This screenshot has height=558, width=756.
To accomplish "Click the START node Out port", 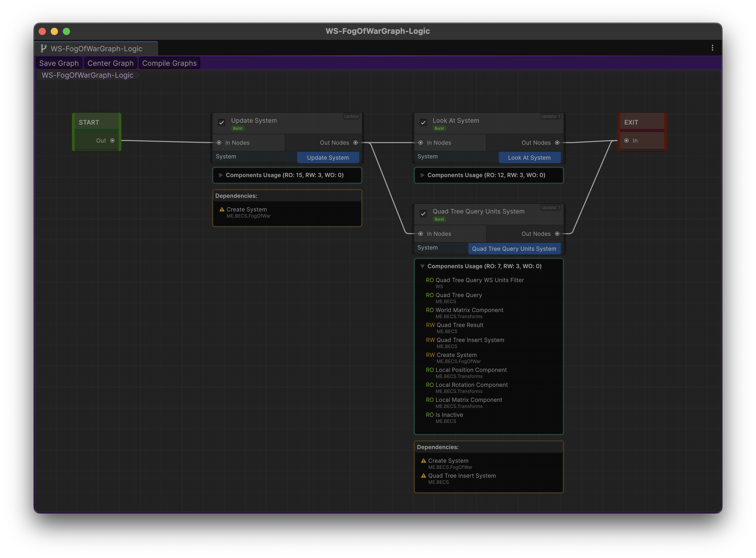I will point(112,140).
